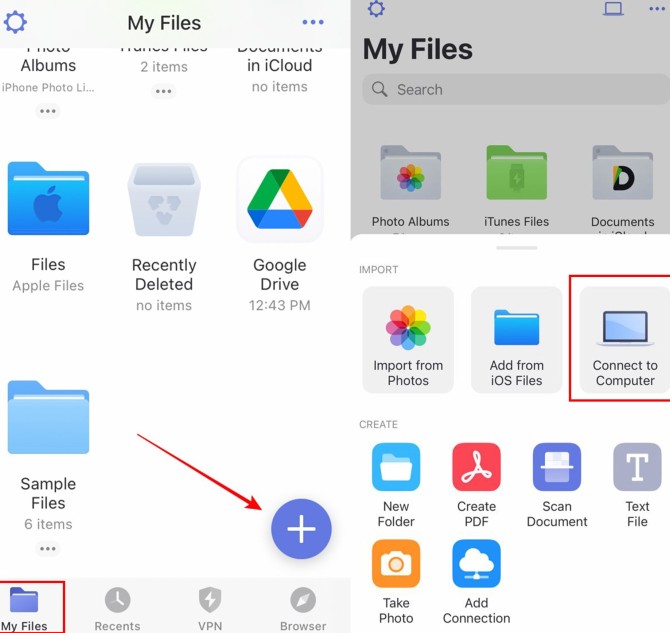Viewport: 670px width, 633px height.
Task: Choose Import from Photos
Action: 408,339
